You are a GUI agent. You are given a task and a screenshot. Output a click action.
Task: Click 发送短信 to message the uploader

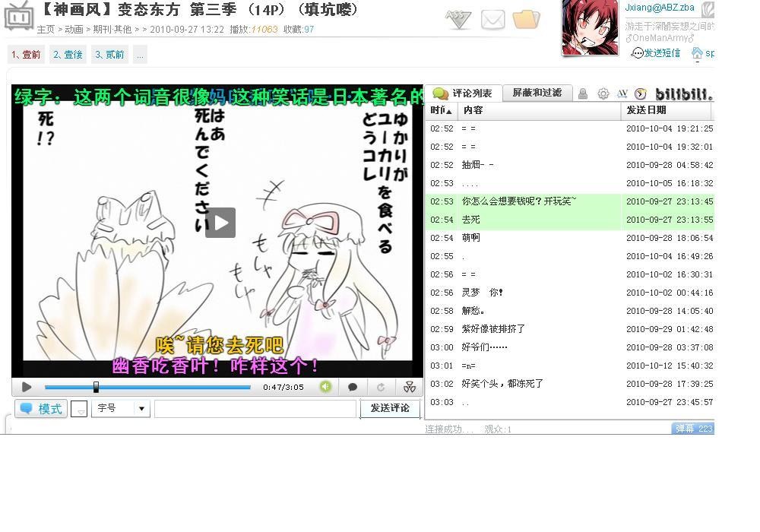point(657,52)
